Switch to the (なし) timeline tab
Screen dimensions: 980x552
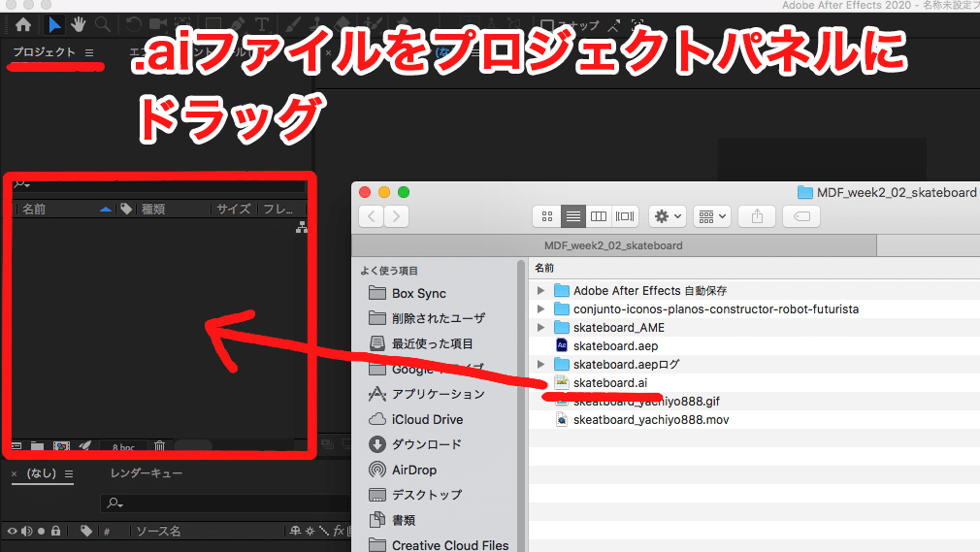(x=42, y=473)
